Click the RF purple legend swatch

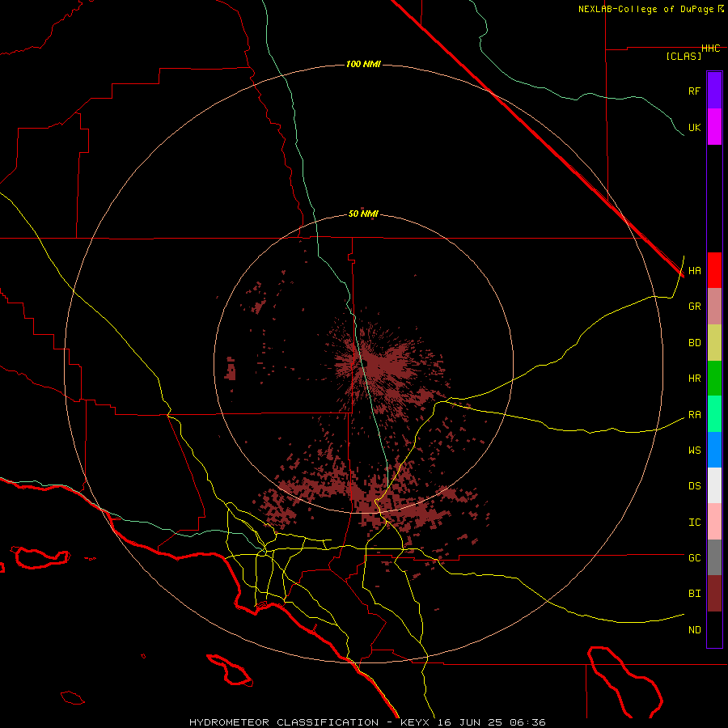(x=714, y=91)
